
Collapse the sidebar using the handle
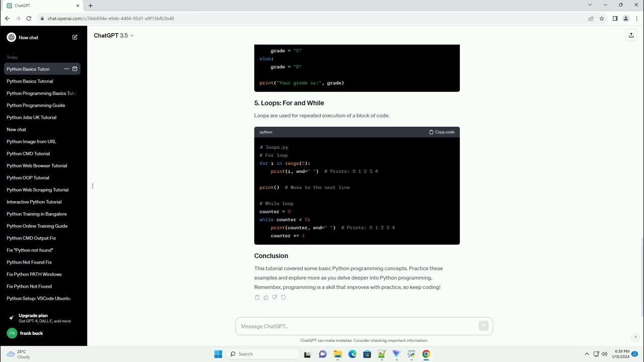(93, 186)
